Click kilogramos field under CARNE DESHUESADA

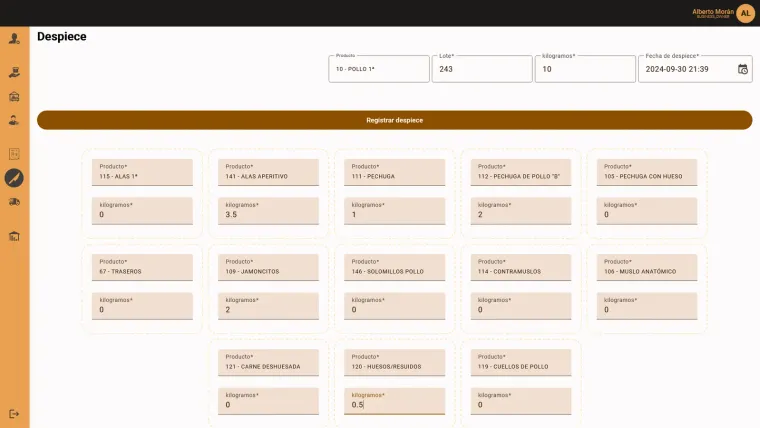[269, 401]
